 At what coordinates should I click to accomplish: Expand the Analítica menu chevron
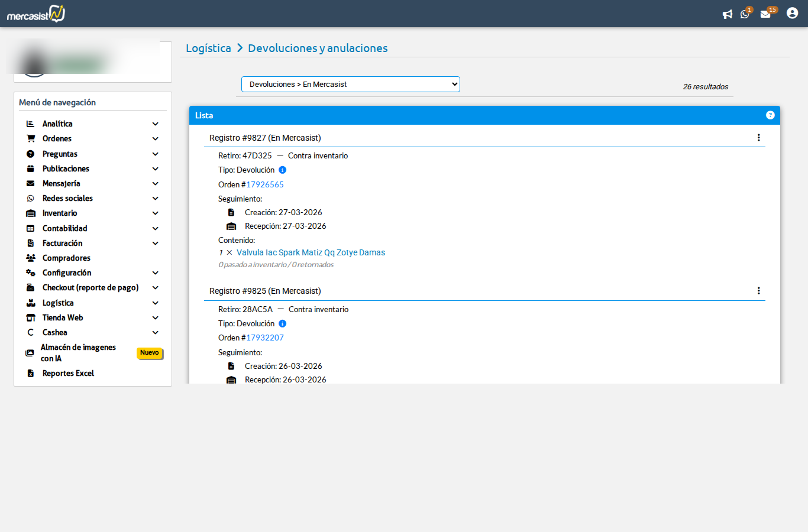pyautogui.click(x=155, y=124)
